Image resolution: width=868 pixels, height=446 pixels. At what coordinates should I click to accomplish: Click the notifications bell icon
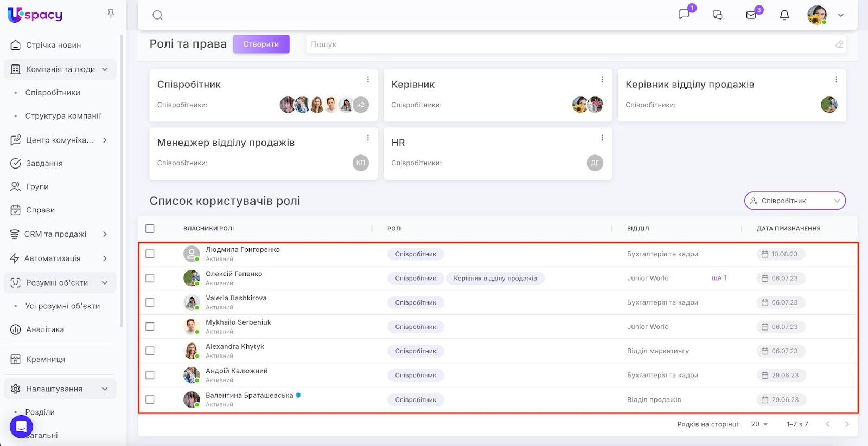coord(784,15)
